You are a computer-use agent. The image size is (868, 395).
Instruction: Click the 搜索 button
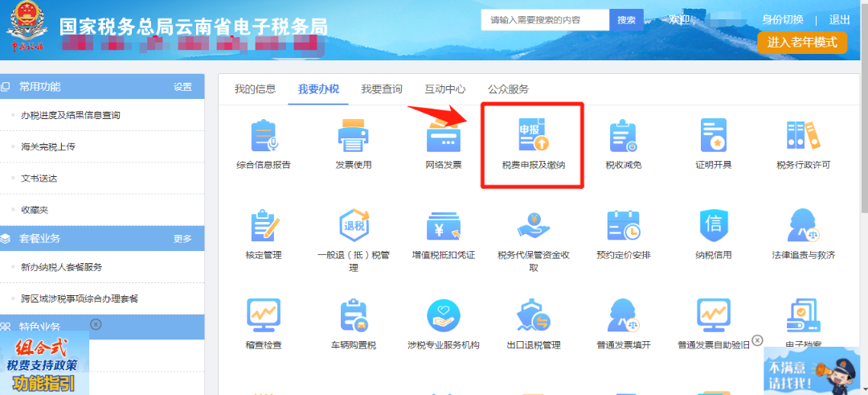[627, 20]
